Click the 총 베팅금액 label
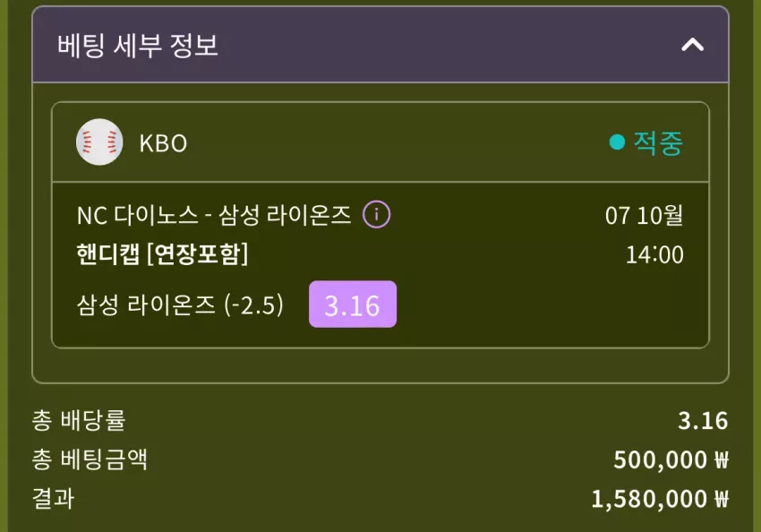 [90, 459]
